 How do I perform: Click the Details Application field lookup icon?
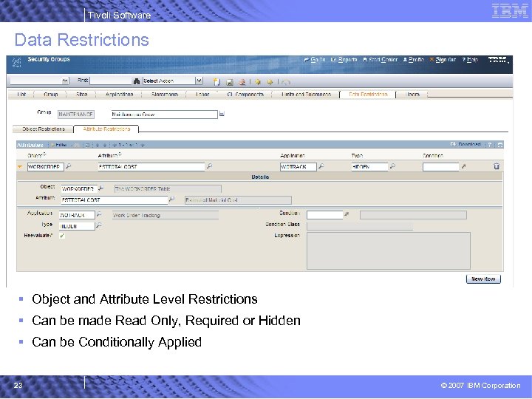[x=99, y=214]
